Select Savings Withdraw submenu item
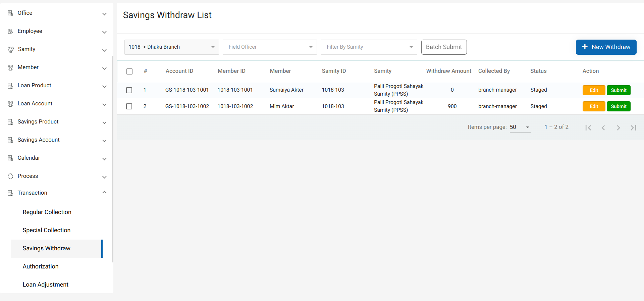This screenshot has width=644, height=301. (57, 249)
